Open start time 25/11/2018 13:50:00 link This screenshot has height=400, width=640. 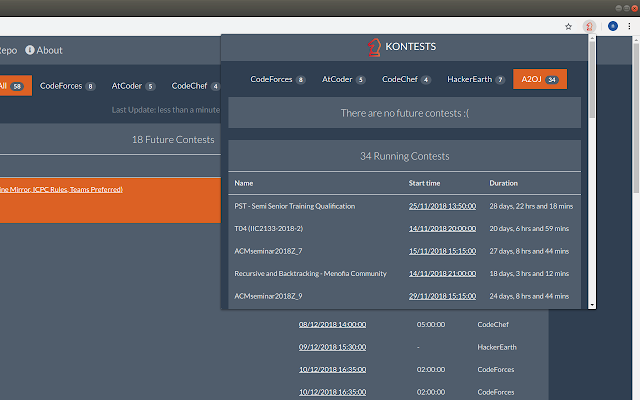[x=442, y=206]
